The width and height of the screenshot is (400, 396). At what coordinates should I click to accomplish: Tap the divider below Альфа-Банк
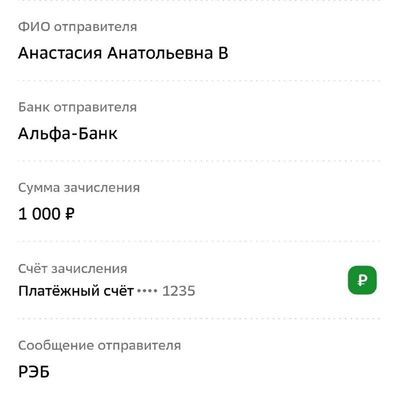click(x=199, y=161)
